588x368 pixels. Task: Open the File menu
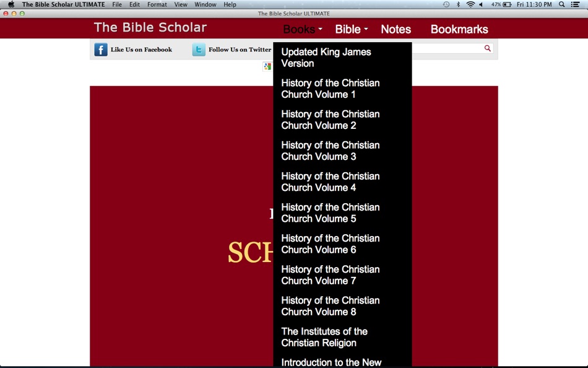(x=117, y=4)
